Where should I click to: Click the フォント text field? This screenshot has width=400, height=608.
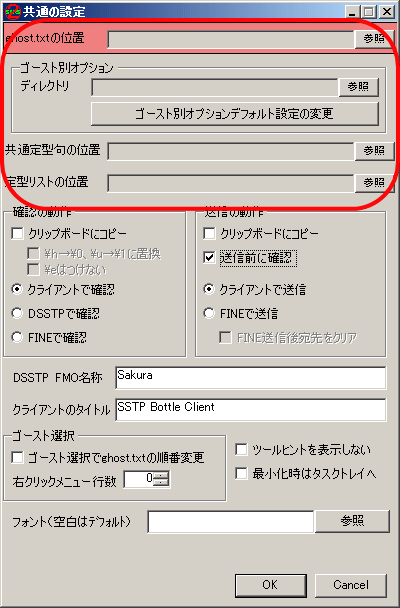(231, 522)
